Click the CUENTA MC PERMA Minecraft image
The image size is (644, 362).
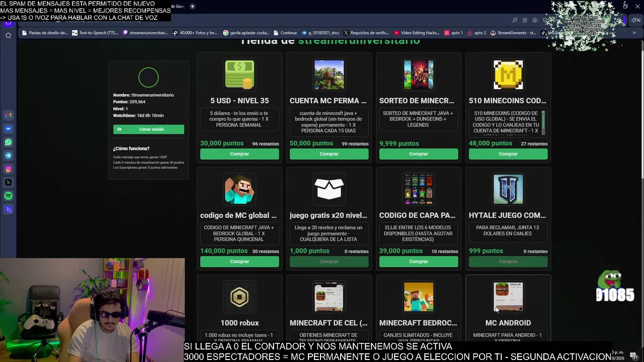click(329, 75)
